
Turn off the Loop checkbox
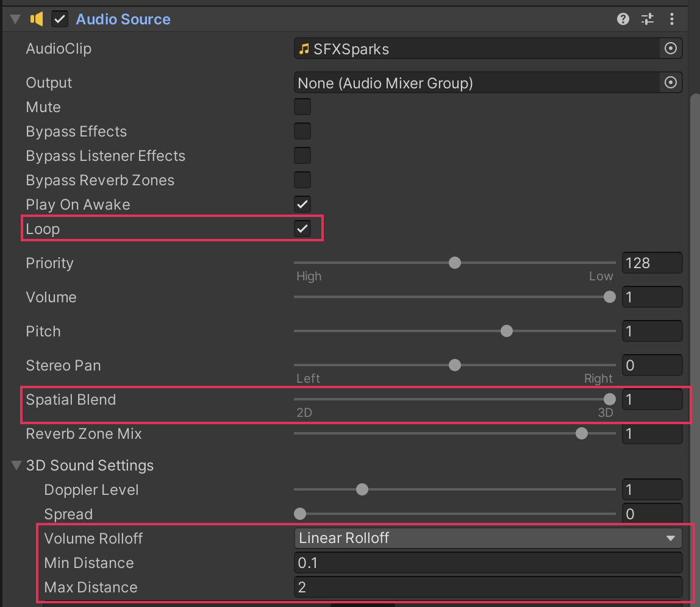coord(302,229)
